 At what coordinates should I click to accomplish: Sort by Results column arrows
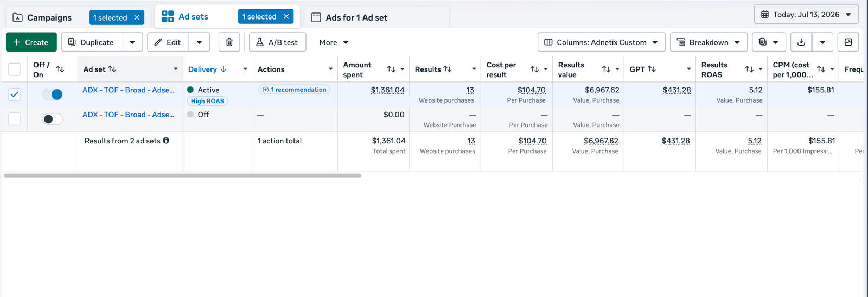point(448,69)
